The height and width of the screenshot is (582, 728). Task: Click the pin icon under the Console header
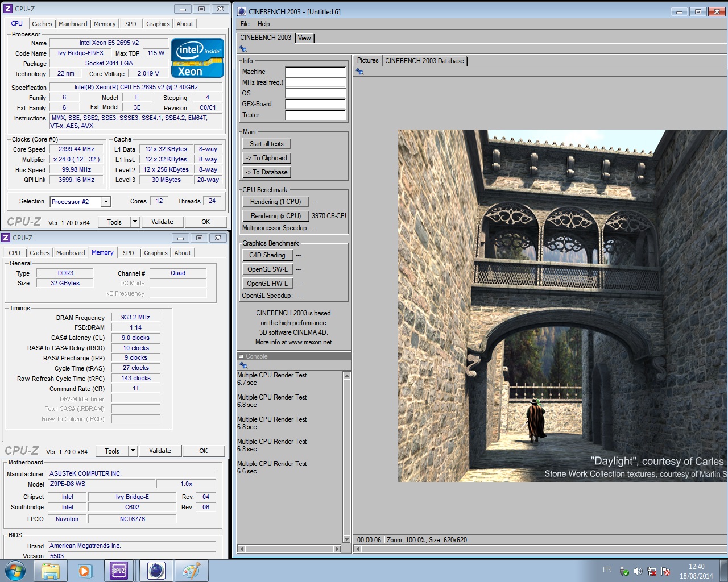(x=243, y=365)
